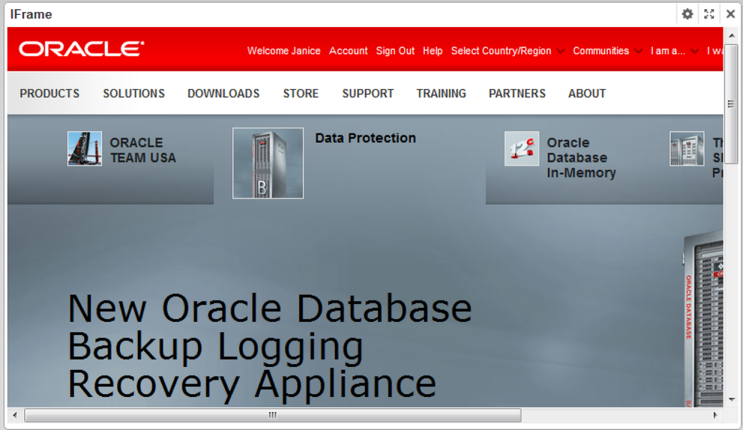
Task: Open the Data Protection server thumbnail
Action: [x=268, y=163]
